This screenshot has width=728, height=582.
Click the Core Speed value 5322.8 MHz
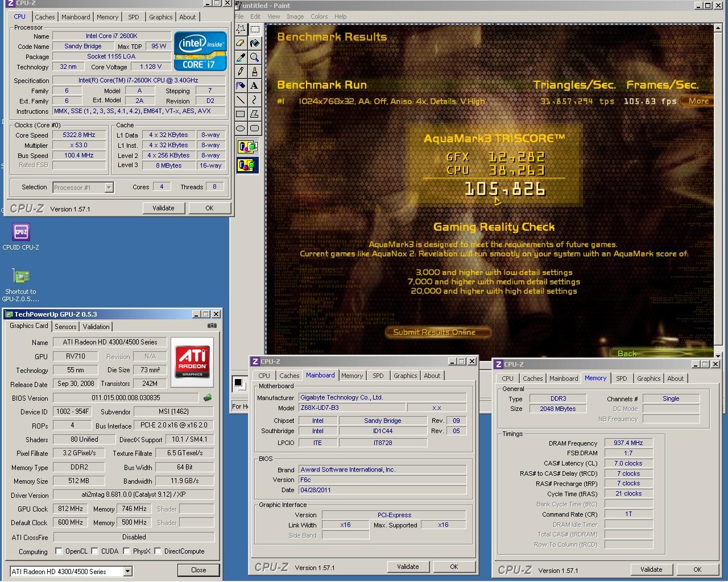coord(79,135)
